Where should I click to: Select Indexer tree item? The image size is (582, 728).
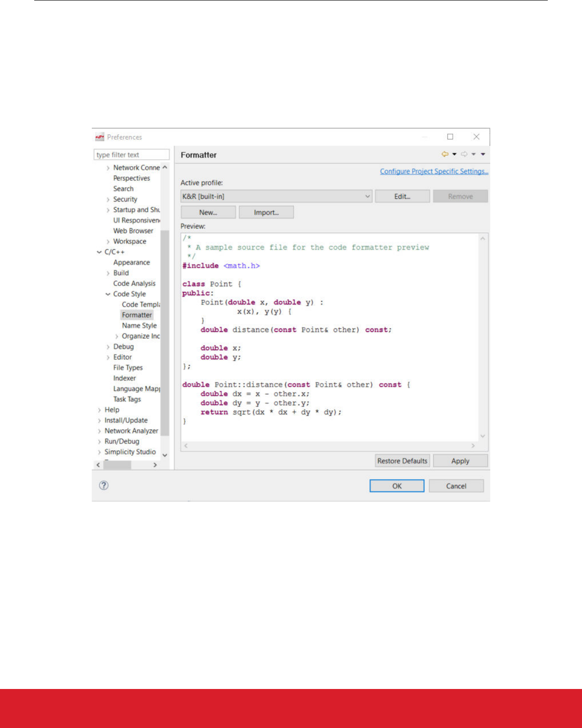tap(125, 378)
